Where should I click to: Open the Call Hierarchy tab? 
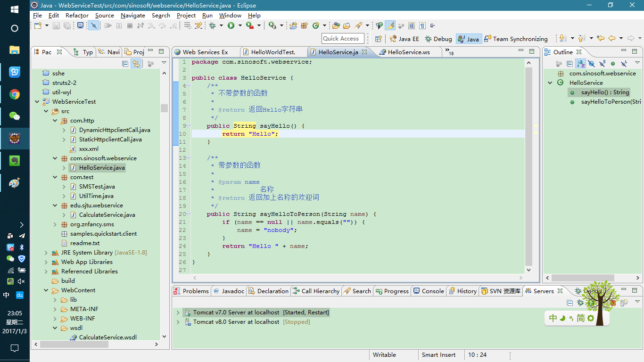pos(315,291)
